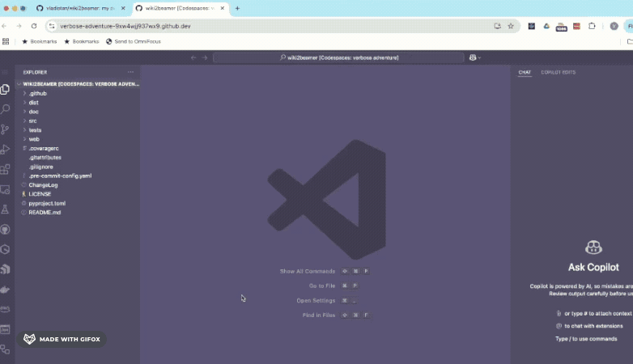Screen dimensions: 633x364
Task: Open the Extensions view in activity bar
Action: pos(5,169)
